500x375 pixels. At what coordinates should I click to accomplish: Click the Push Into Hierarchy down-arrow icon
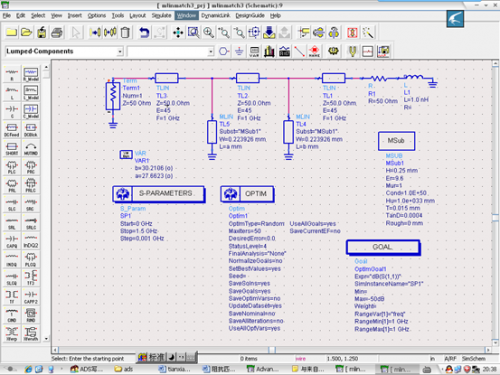click(x=269, y=32)
